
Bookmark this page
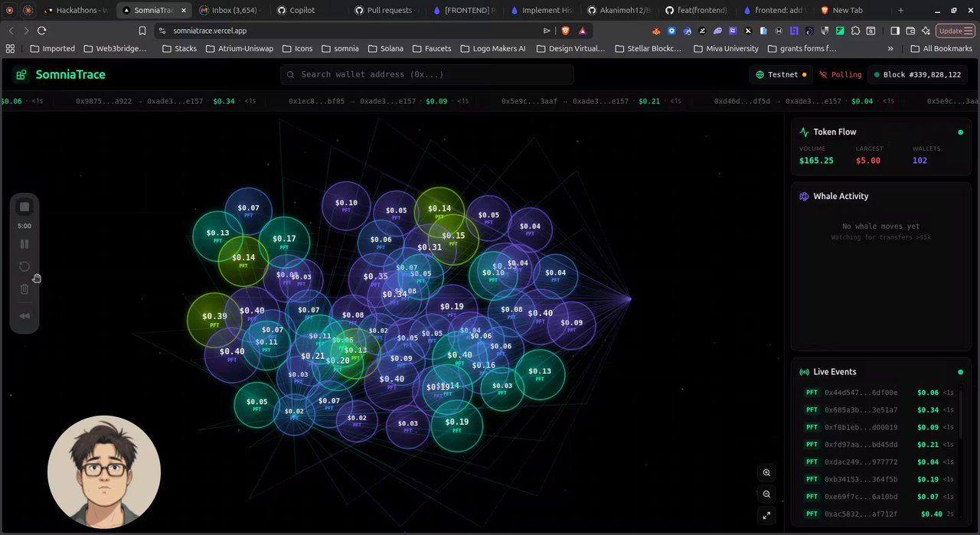tap(142, 31)
